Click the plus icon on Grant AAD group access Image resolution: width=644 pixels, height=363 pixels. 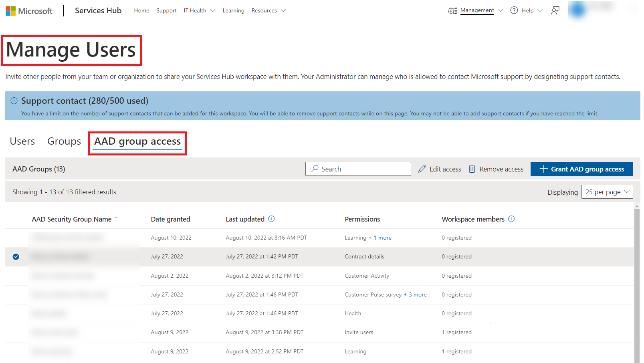[543, 169]
